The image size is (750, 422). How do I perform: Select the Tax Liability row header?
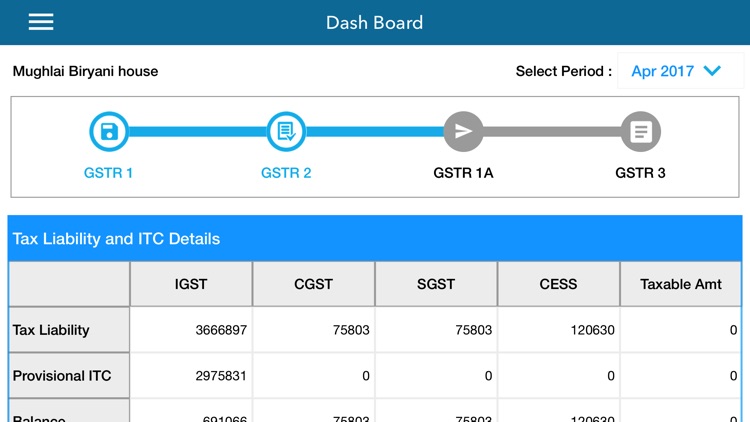(69, 330)
